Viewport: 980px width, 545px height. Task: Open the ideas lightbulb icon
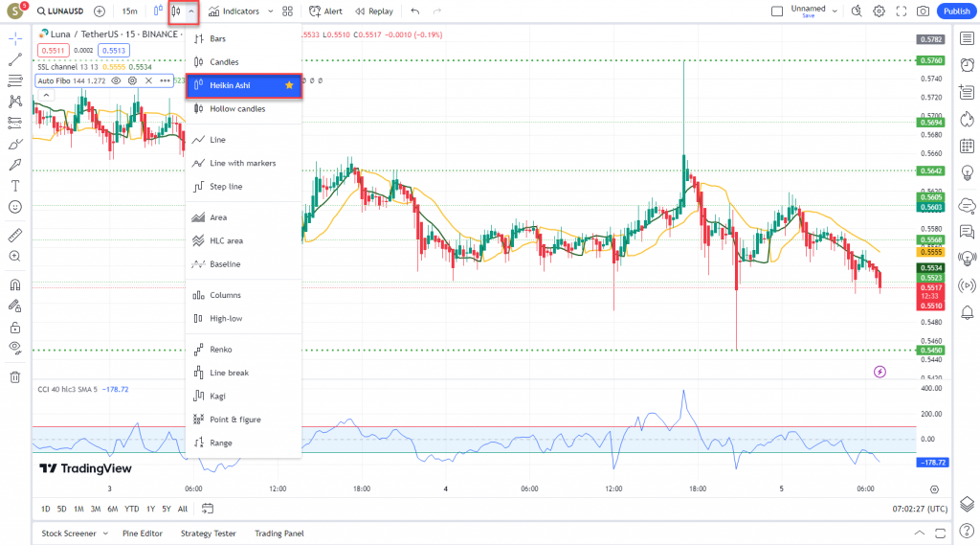[x=967, y=172]
